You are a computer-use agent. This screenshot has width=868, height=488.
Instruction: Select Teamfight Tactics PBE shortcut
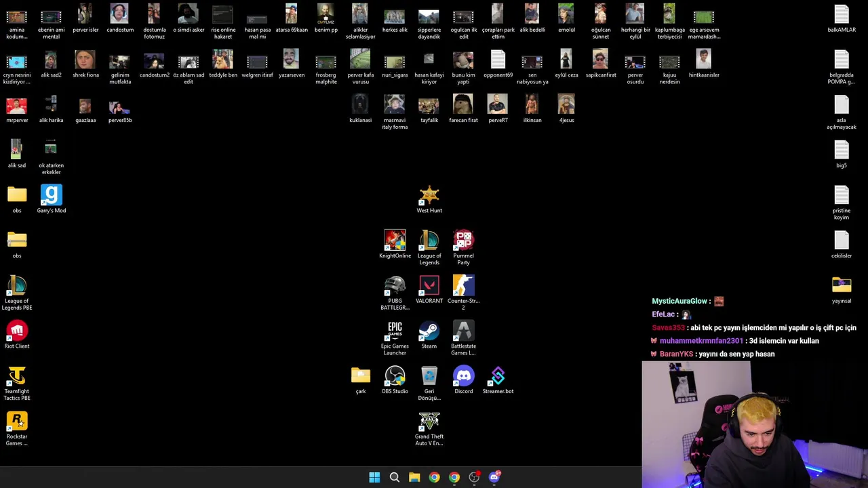(17, 384)
